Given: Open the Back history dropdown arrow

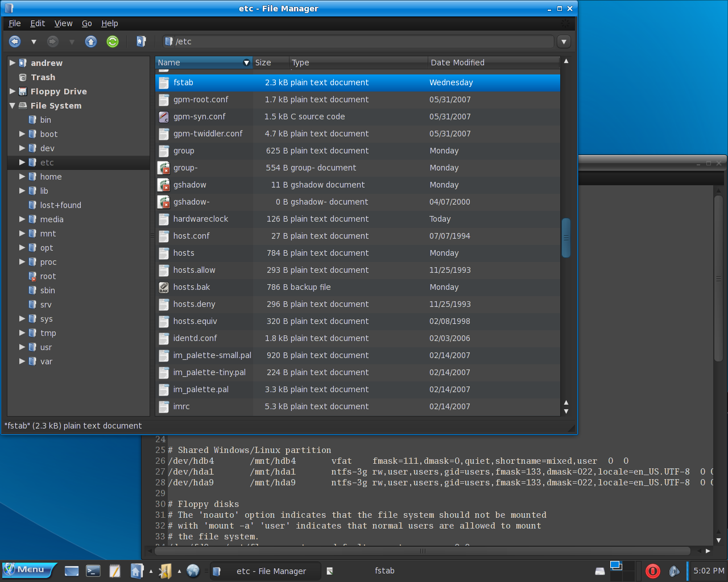Looking at the screenshot, I should click(34, 41).
